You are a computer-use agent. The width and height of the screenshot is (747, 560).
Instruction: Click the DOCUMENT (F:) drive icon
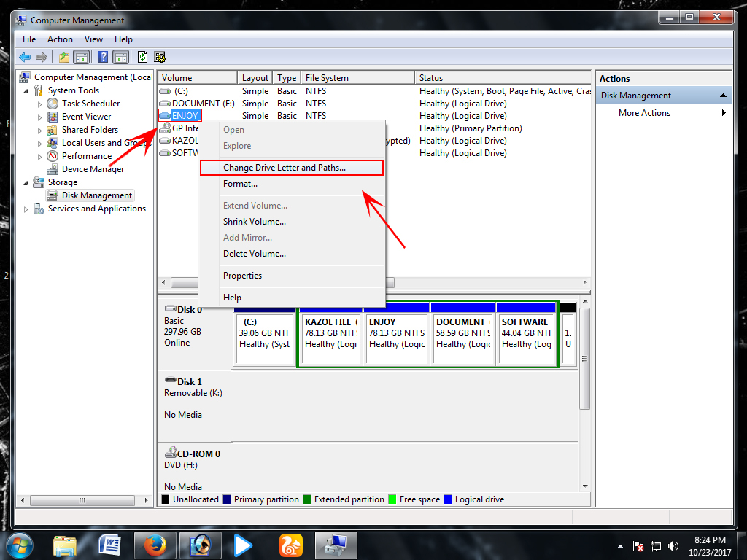point(165,104)
